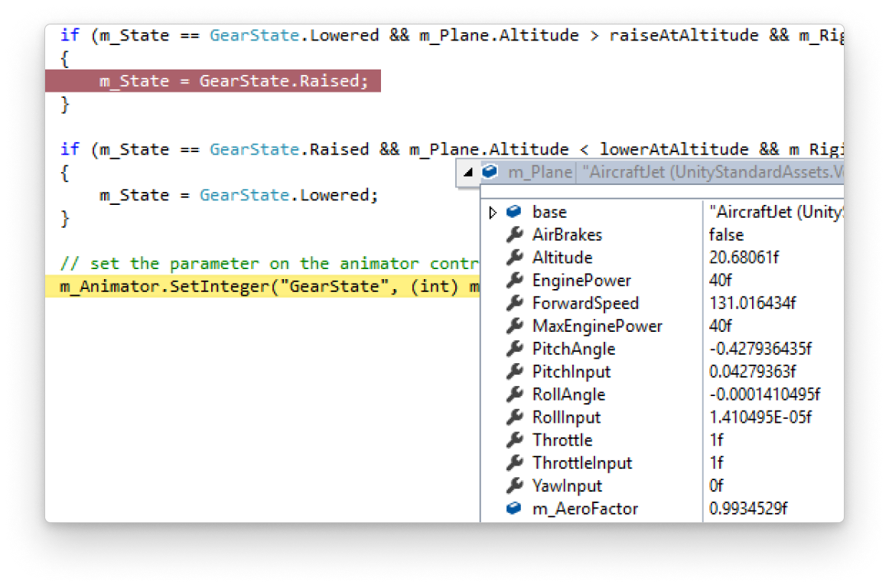Click the blue field icon beside m_AeroFactor
This screenshot has width=889, height=588.
click(514, 508)
